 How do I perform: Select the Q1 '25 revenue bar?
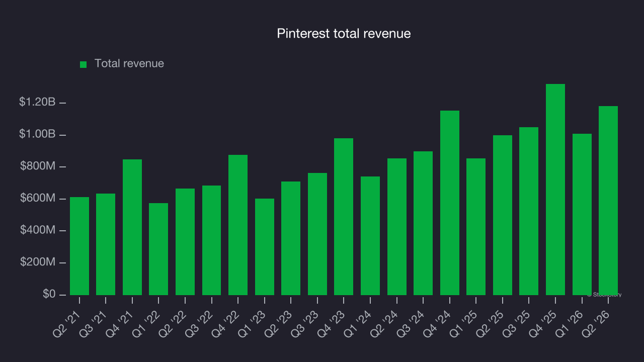pos(476,227)
